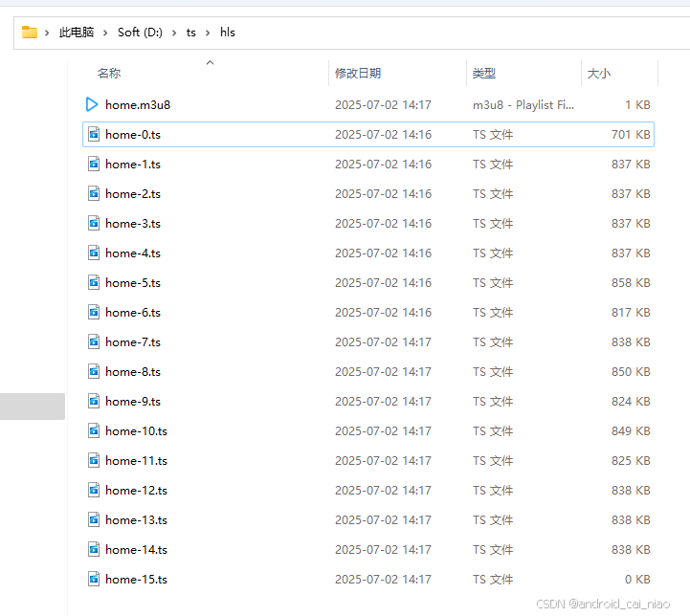Click the hls breadcrumb segment
The height and width of the screenshot is (616, 690).
[228, 33]
